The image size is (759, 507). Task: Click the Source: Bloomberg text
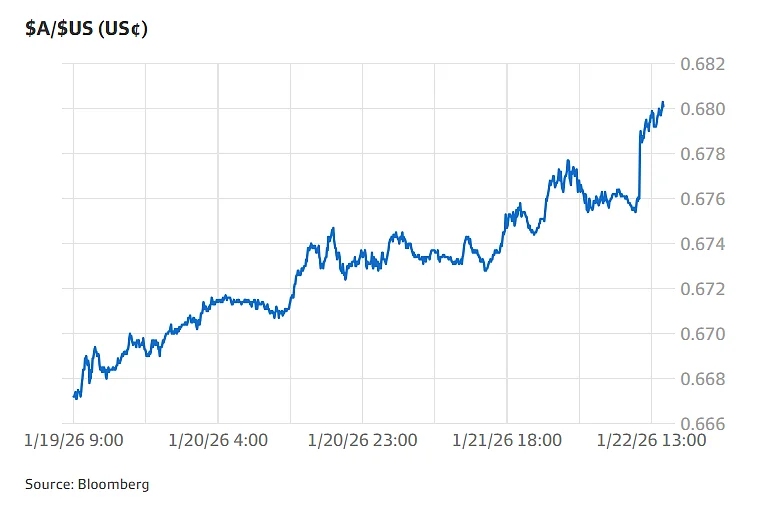click(x=87, y=484)
